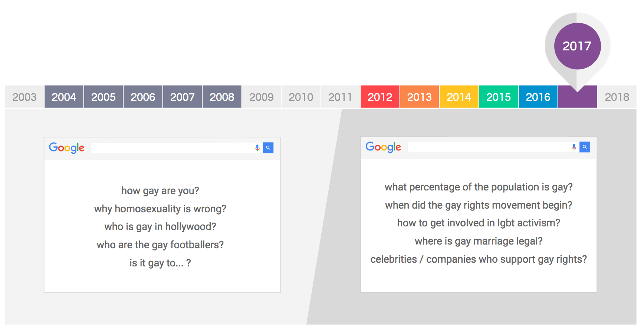The height and width of the screenshot is (332, 644).
Task: Click the purple 2017 pin marker
Action: click(x=577, y=46)
